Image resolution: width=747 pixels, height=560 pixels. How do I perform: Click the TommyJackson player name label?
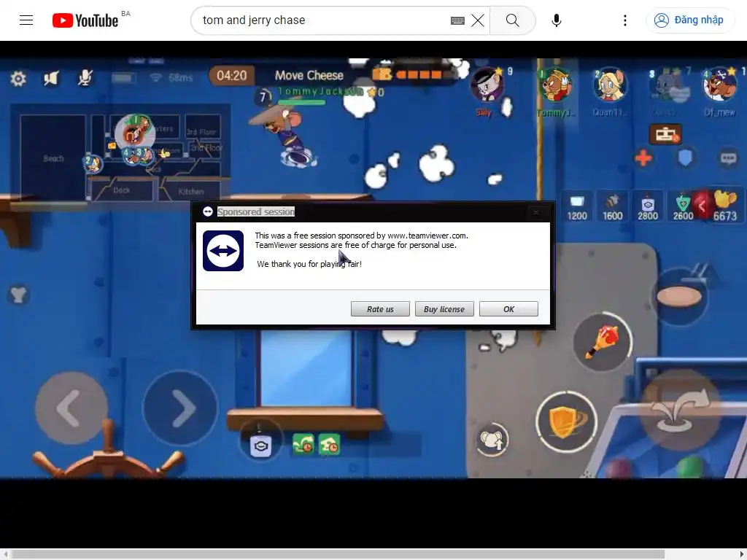[x=320, y=91]
